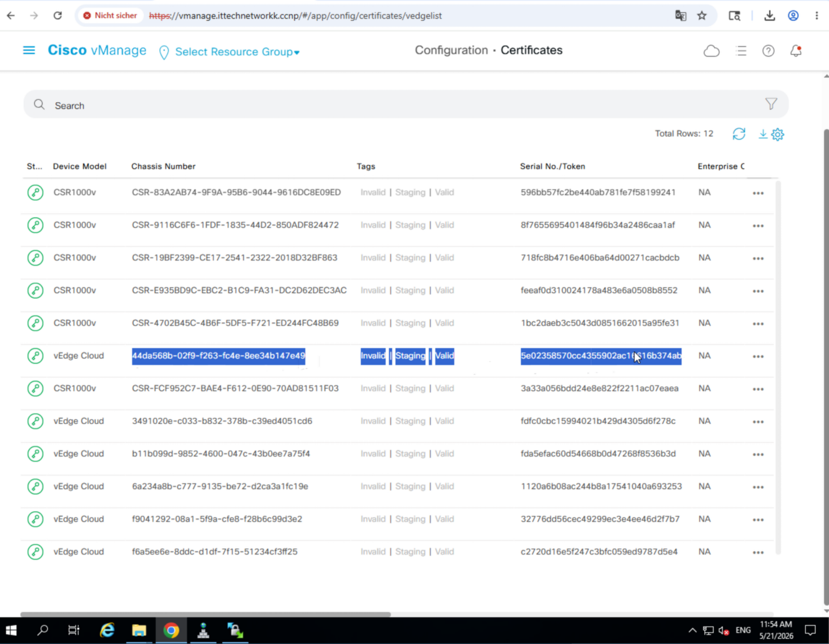Open Internet Explorer from the taskbar

pos(107,631)
